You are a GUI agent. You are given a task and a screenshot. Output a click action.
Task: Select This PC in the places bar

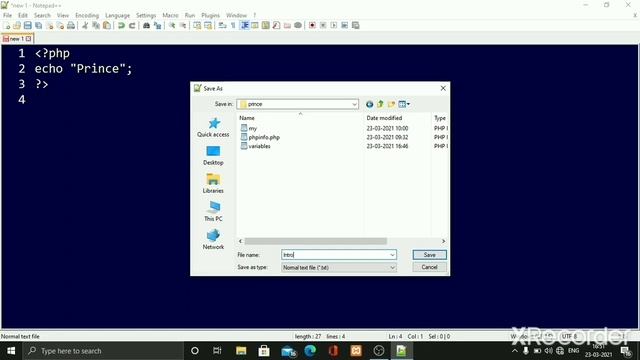pos(213,211)
